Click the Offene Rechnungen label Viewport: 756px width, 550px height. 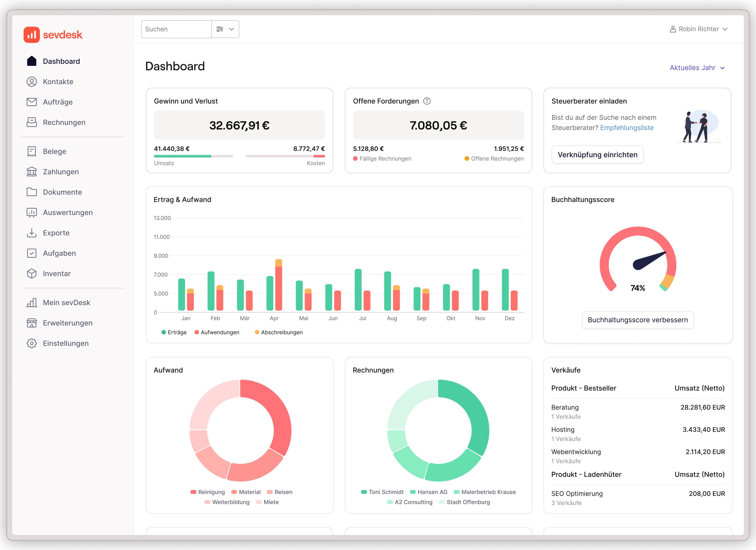497,159
